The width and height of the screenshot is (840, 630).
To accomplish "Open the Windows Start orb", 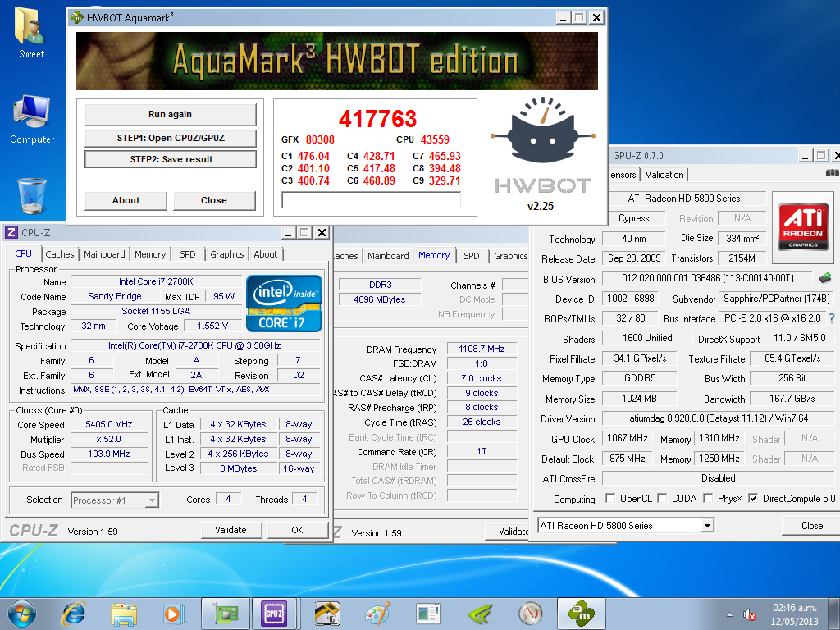I will pyautogui.click(x=22, y=614).
